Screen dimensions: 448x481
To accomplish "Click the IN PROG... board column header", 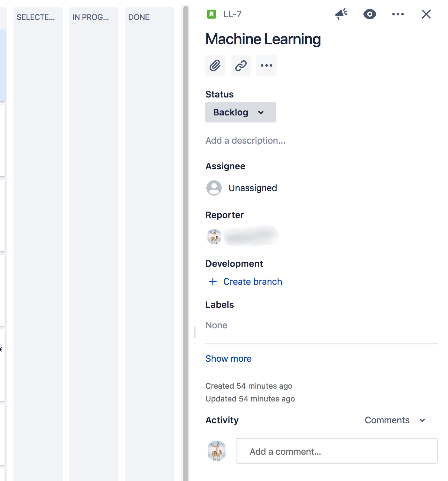I will [x=91, y=17].
